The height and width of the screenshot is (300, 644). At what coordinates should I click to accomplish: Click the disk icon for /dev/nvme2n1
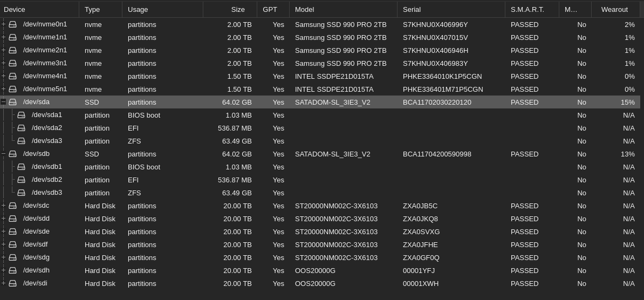click(x=13, y=51)
